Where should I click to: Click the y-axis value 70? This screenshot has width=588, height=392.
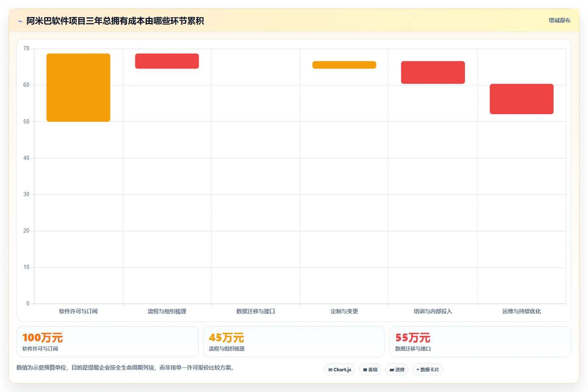coord(26,49)
